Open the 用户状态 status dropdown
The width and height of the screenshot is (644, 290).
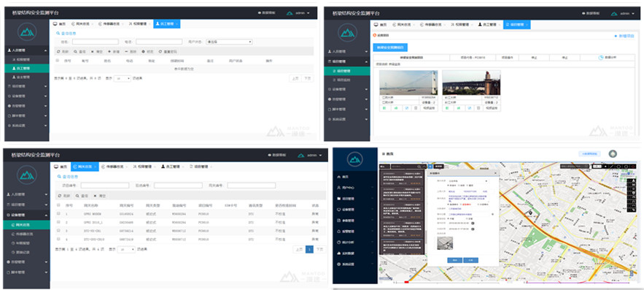[x=229, y=42]
